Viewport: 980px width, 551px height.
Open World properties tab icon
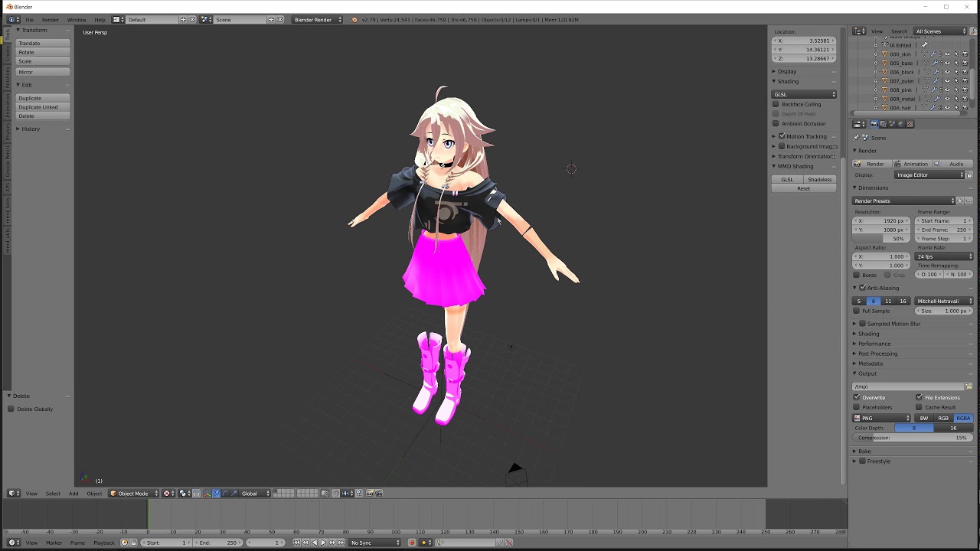(x=901, y=124)
